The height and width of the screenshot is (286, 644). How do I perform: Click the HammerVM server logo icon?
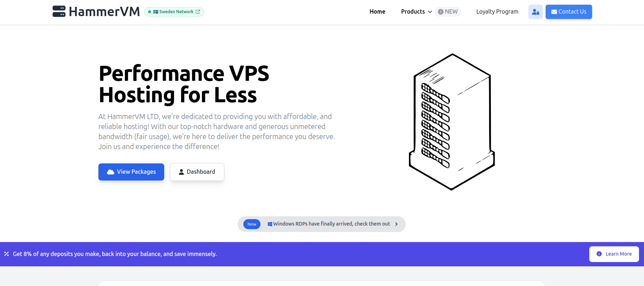coord(59,11)
